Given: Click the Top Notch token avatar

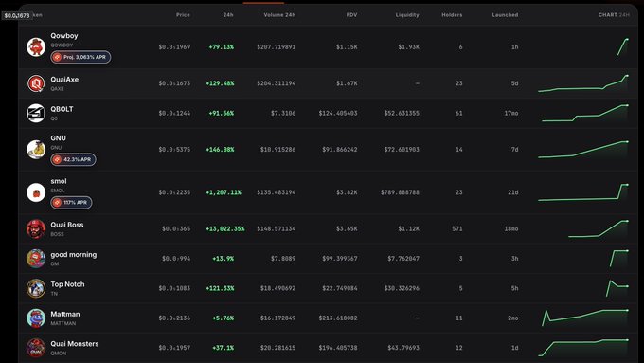Looking at the screenshot, I should click(36, 288).
